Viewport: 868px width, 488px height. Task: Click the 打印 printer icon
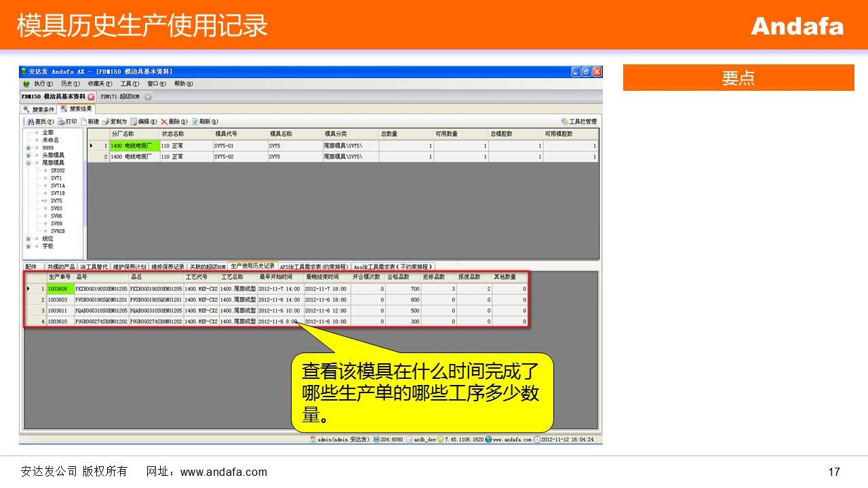61,122
